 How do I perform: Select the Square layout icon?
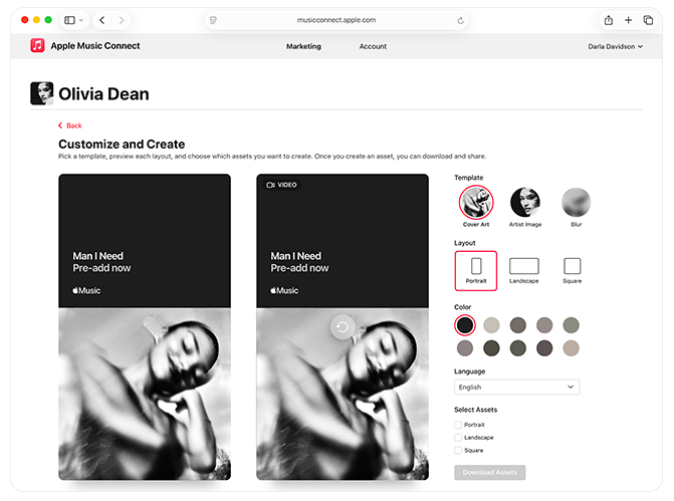coord(572,266)
